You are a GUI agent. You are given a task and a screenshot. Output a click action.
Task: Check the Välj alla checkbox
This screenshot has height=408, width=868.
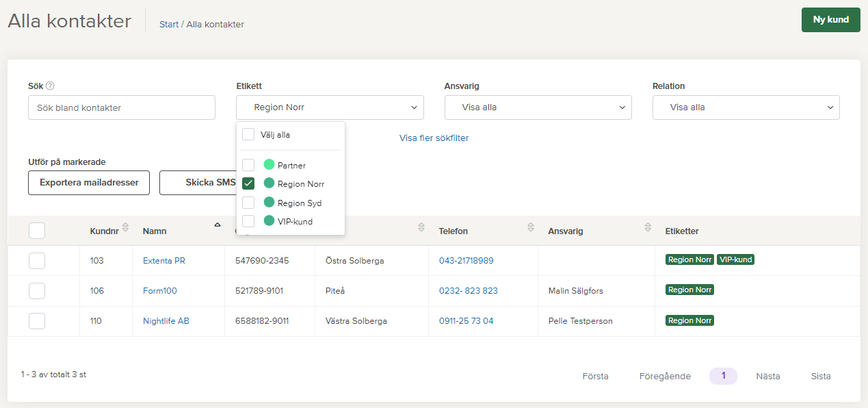click(248, 135)
